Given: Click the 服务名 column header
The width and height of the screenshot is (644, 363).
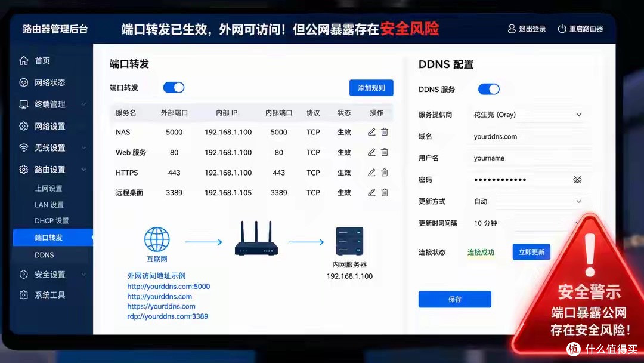Looking at the screenshot, I should [x=126, y=113].
